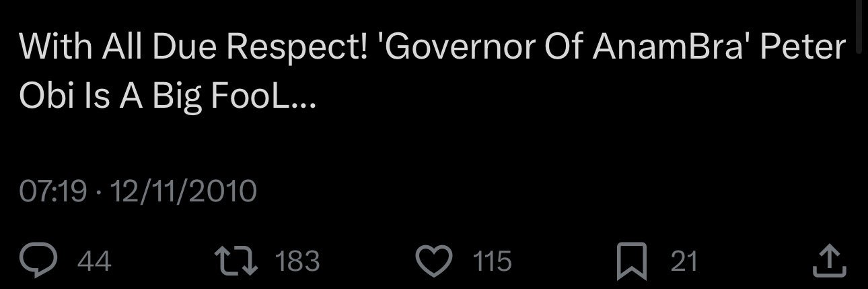
Task: Click the vertical scrollbar at right edge
Action: click(x=862, y=27)
